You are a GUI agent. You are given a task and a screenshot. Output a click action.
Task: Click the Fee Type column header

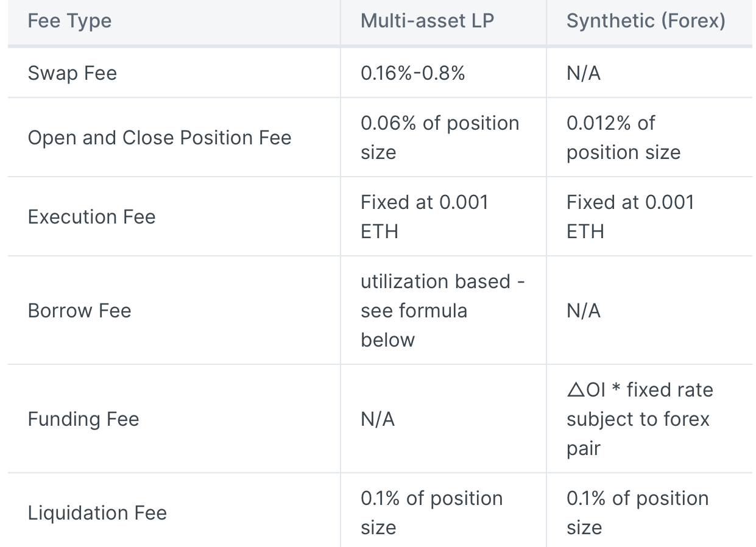(x=69, y=21)
